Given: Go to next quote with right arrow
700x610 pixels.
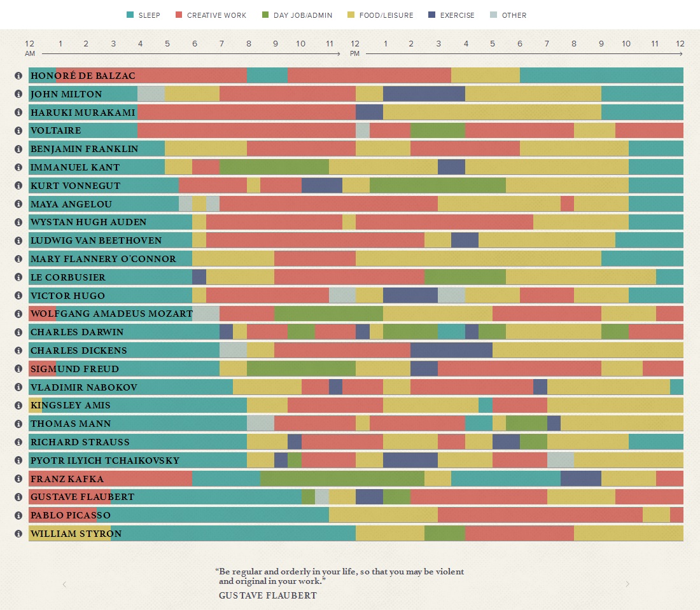Looking at the screenshot, I should [x=627, y=584].
